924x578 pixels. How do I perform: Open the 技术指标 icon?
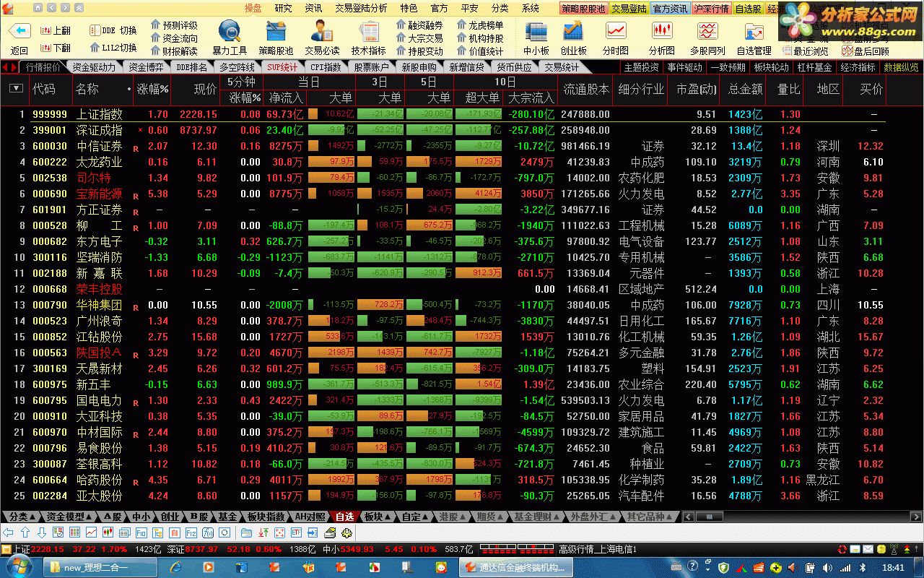click(369, 31)
